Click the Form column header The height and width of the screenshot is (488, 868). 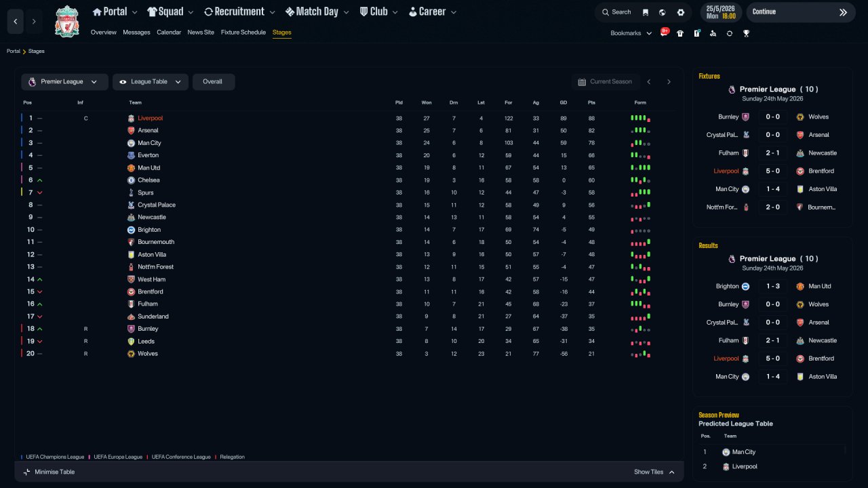point(640,102)
